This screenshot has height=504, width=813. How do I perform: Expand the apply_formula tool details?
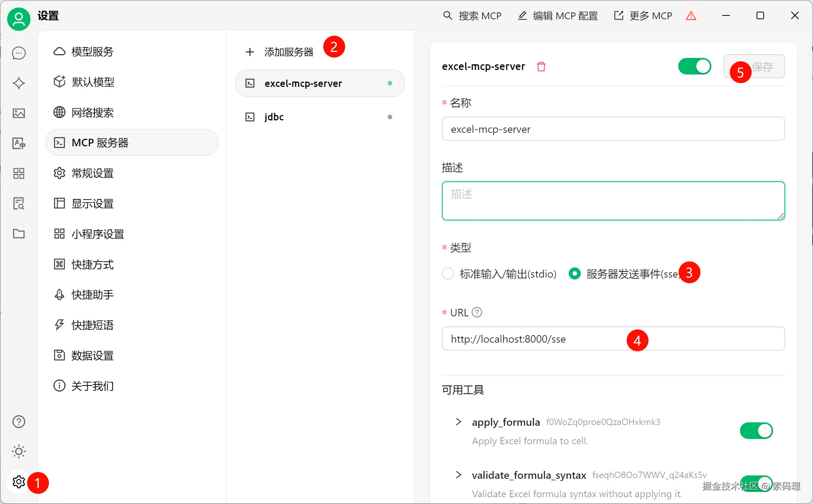click(458, 422)
